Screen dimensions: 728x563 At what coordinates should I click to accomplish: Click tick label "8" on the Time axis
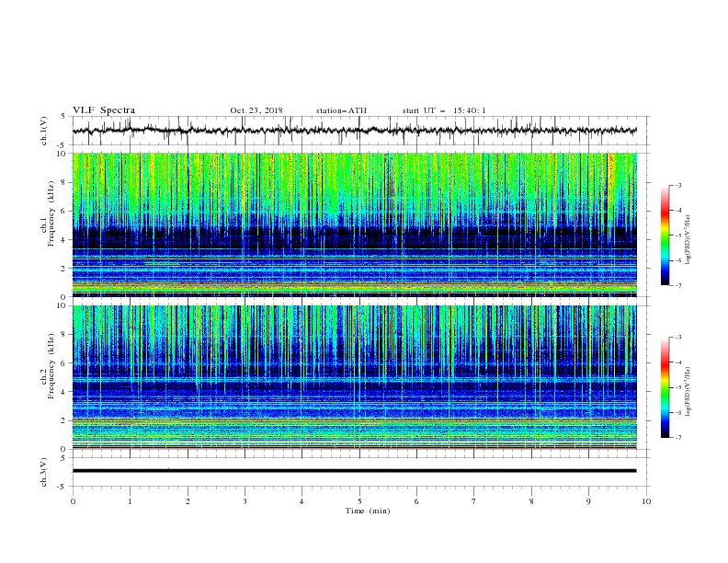(531, 501)
